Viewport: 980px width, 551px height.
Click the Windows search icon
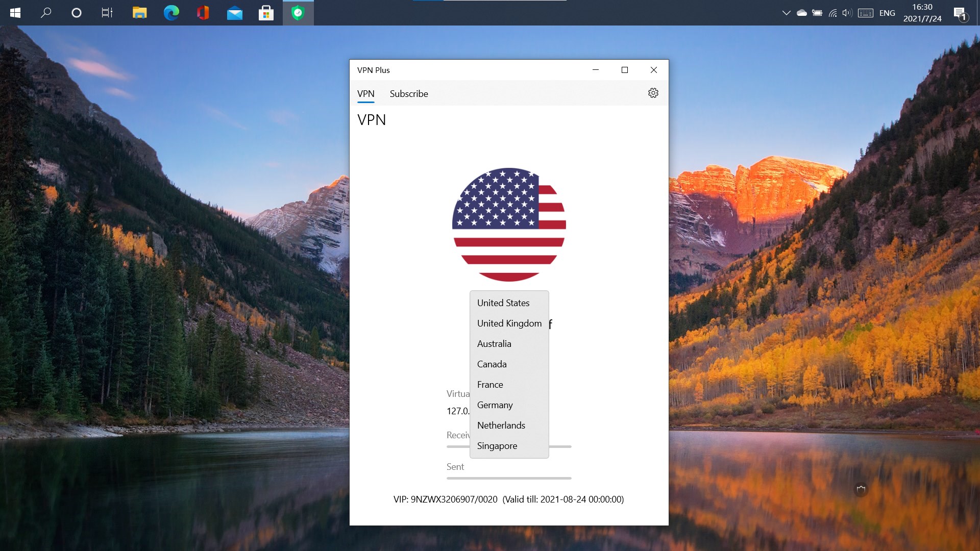coord(45,13)
